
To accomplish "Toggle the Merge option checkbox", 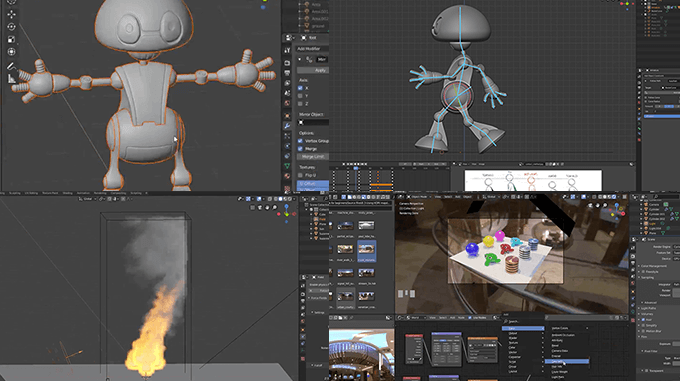I will pyautogui.click(x=300, y=149).
